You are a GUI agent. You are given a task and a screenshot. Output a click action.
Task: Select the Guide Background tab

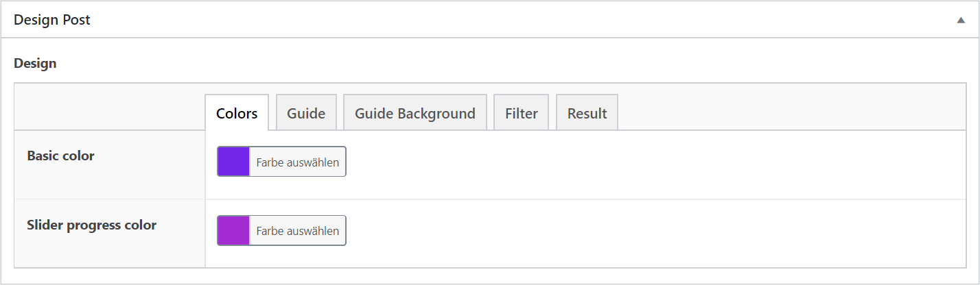[415, 113]
